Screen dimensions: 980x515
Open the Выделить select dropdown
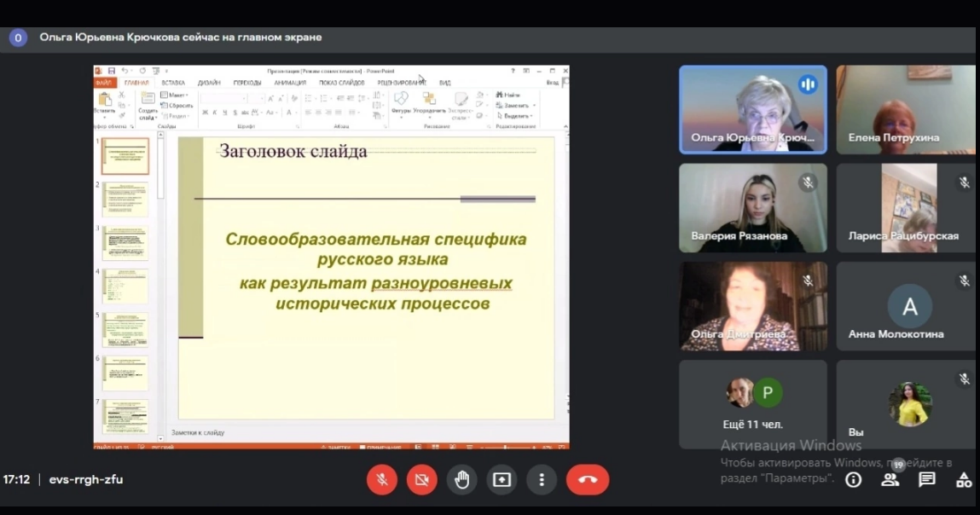click(x=514, y=116)
